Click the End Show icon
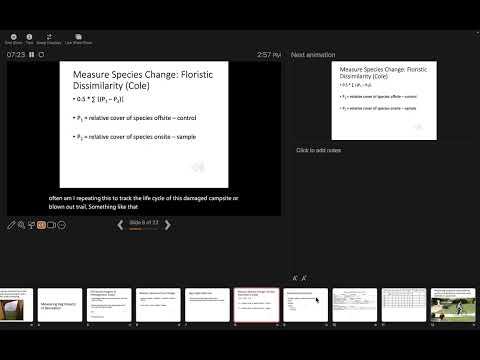The height and width of the screenshot is (360, 480). click(14, 37)
